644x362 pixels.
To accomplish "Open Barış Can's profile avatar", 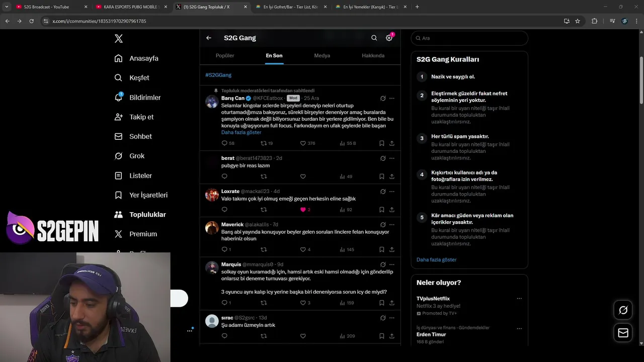I will (212, 101).
